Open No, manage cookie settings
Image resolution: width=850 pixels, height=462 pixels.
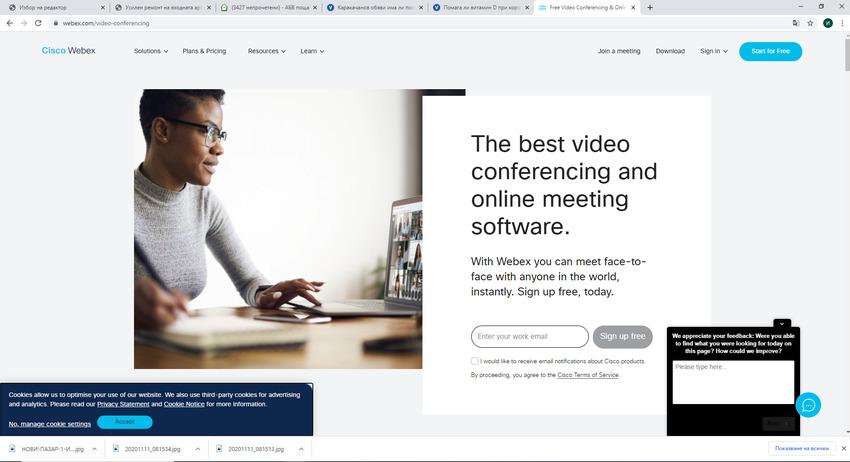50,424
